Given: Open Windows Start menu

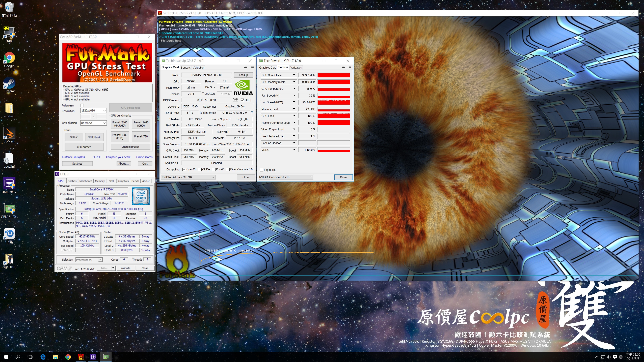Looking at the screenshot, I should click(6, 357).
